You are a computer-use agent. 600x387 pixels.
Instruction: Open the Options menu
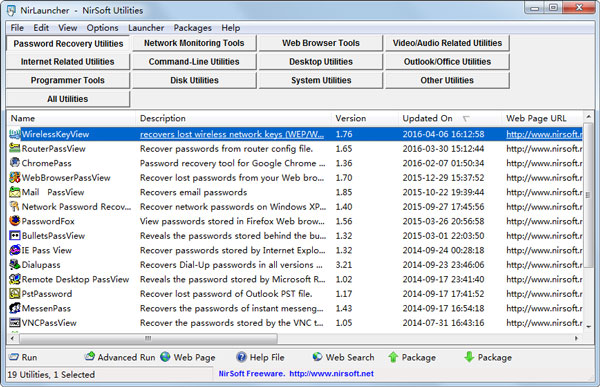(102, 28)
